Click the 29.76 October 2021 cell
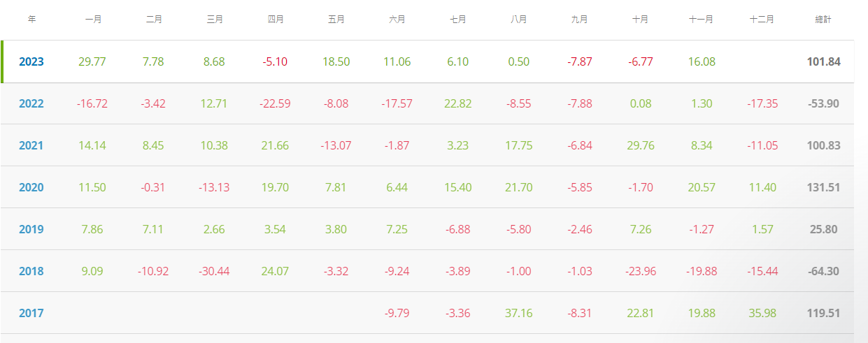 pyautogui.click(x=640, y=145)
